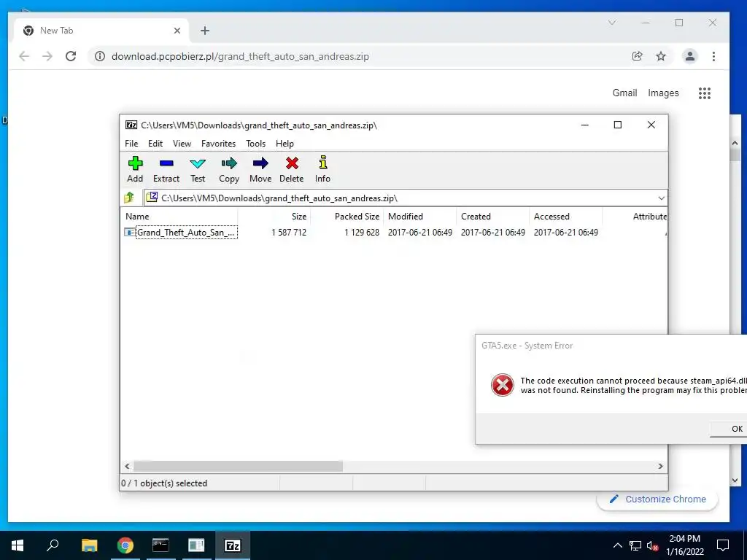Viewport: 747px width, 560px height.
Task: Switch to 7-Zip taskbar button
Action: [x=233, y=545]
